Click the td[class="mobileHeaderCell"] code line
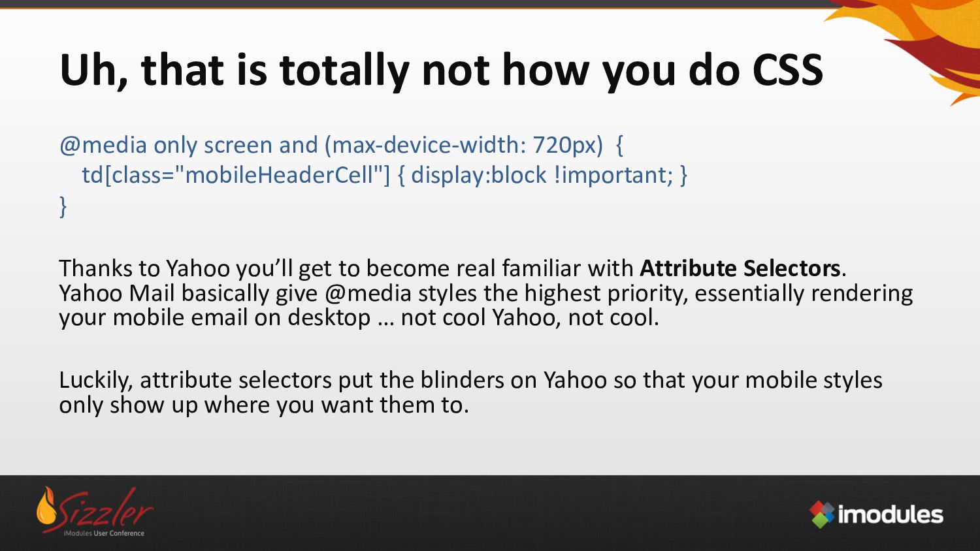The image size is (980, 551). [x=385, y=175]
